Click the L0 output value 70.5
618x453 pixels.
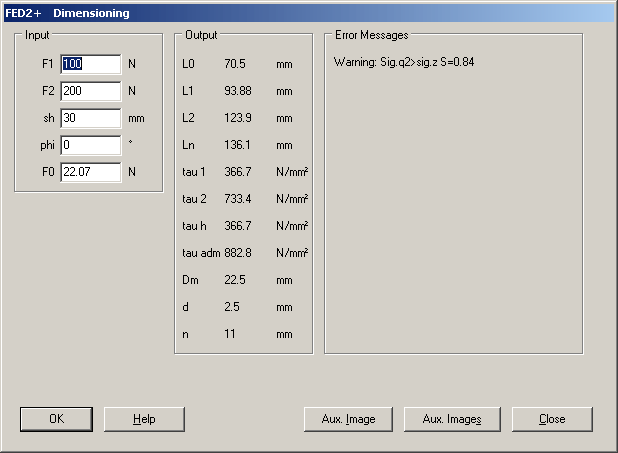(235, 64)
